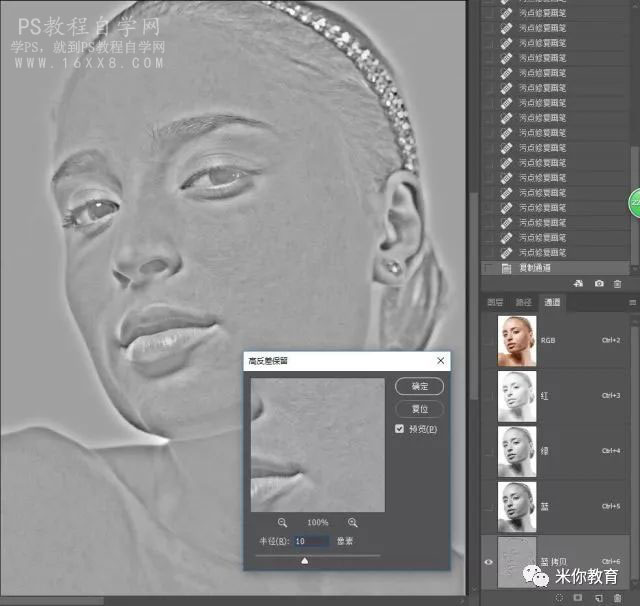
Task: Select the 绿 channel thumbnail
Action: coord(517,451)
